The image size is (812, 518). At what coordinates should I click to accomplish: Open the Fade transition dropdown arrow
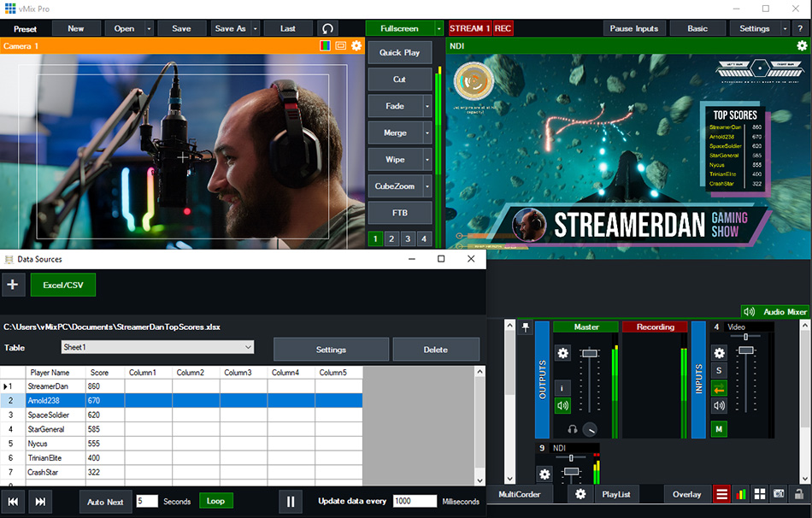(427, 107)
